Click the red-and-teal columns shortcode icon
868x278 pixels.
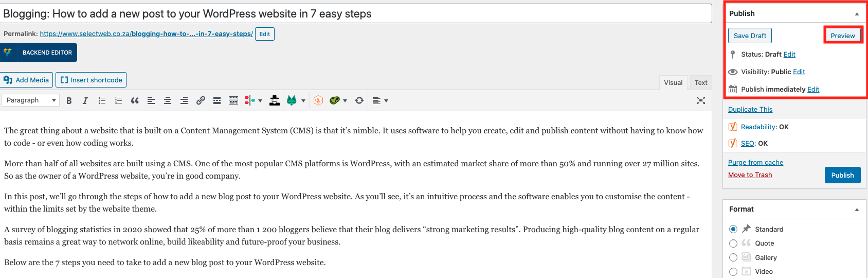[250, 100]
